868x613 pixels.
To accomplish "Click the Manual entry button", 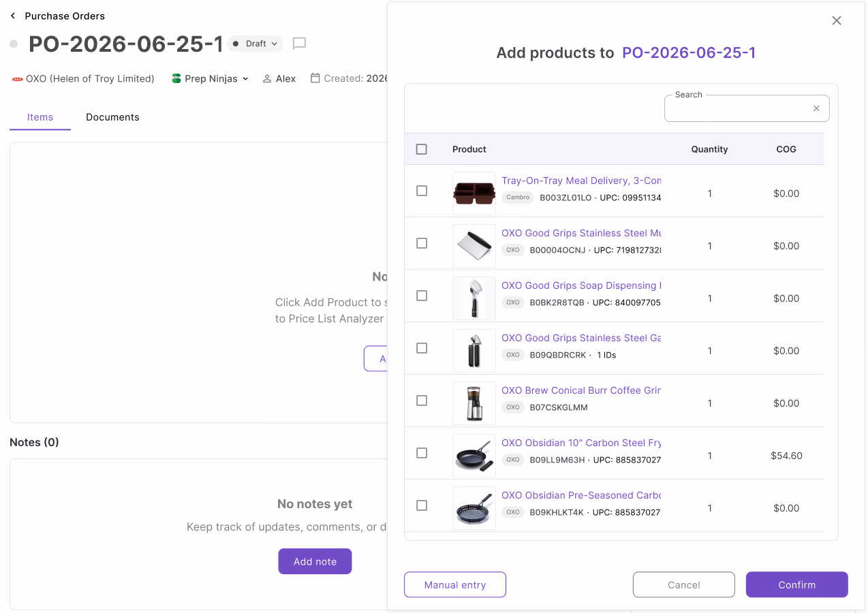I will [455, 584].
